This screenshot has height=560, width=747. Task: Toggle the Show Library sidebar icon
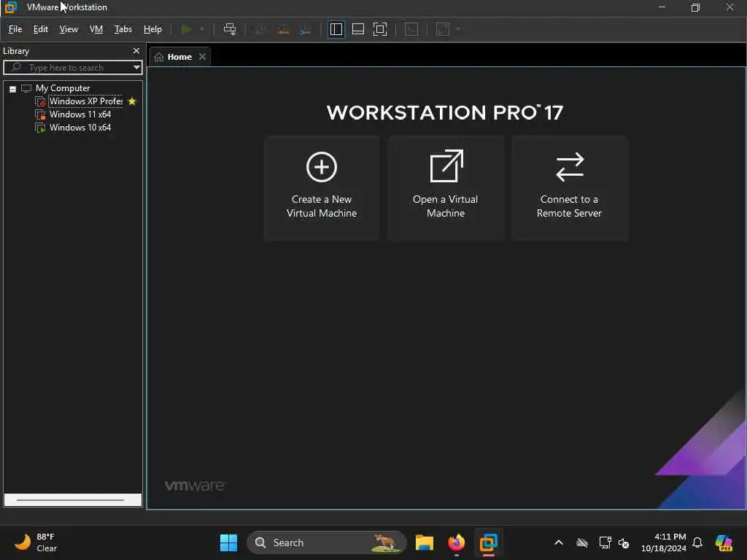336,29
